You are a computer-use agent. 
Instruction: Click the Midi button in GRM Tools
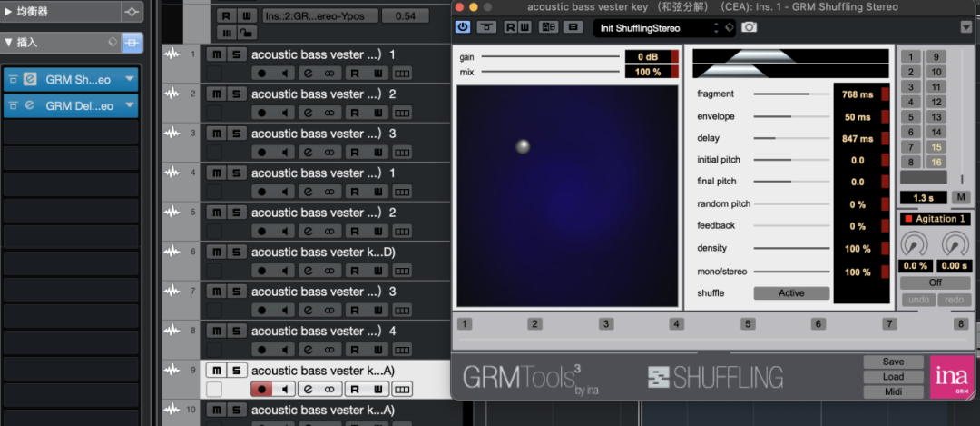pos(893,392)
